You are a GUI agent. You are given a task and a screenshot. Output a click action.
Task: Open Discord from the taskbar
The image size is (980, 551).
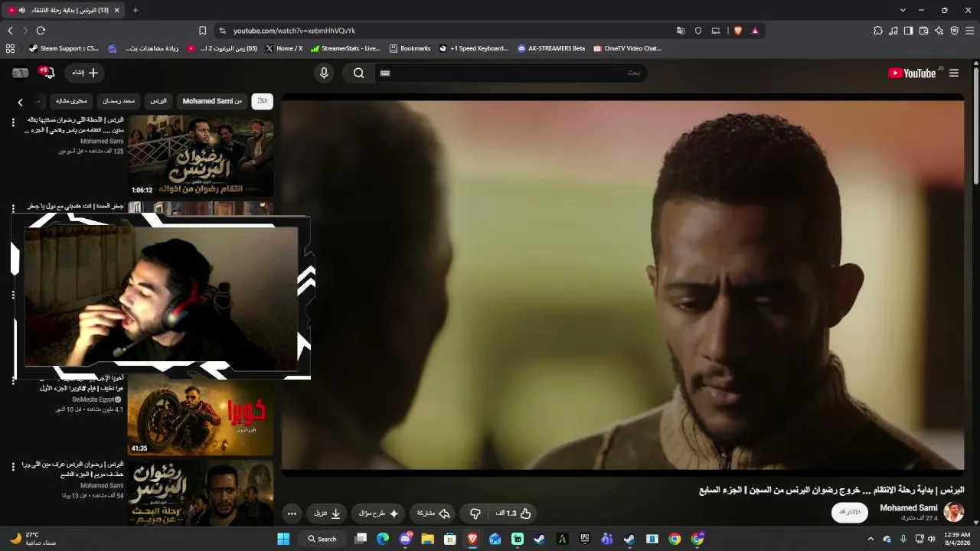pyautogui.click(x=405, y=539)
